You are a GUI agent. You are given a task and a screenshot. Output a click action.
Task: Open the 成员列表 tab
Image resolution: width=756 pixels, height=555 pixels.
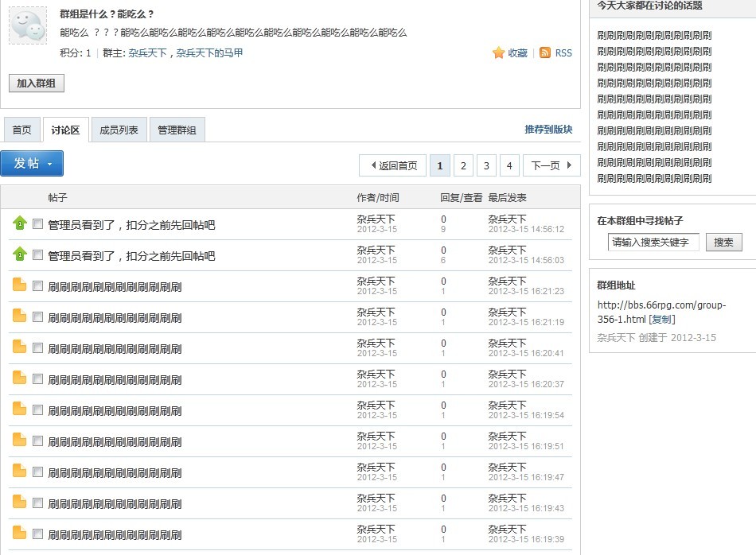pos(119,130)
